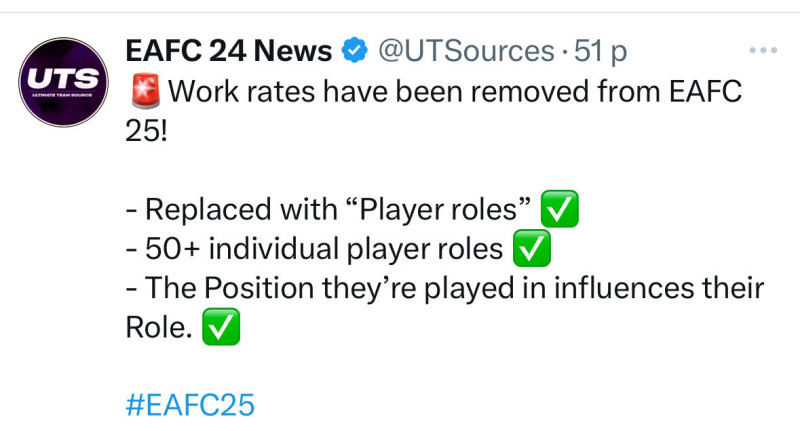Screen dimensions: 800x431
Task: Click the blue verified badge
Action: (355, 50)
